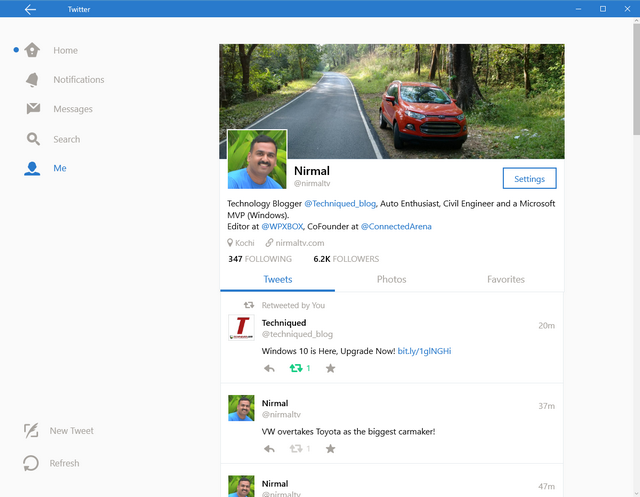Minimize the Twitter window

pos(578,9)
